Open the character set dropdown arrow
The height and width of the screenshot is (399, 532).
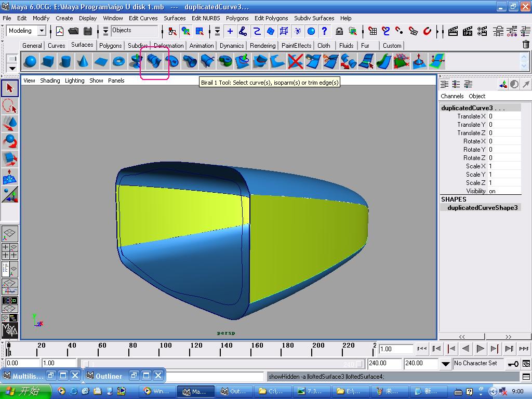(x=445, y=364)
